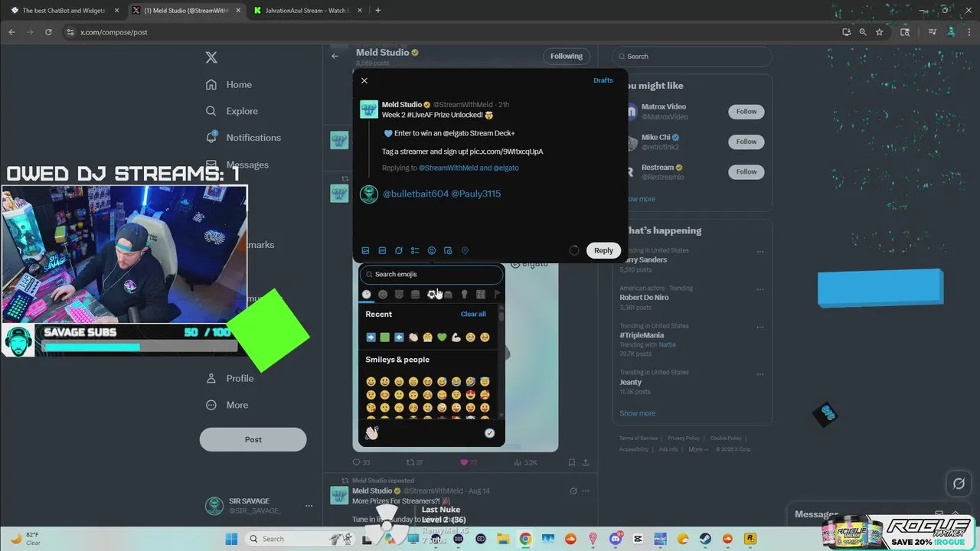Close the compose reply dialog
Image resolution: width=980 pixels, height=551 pixels.
click(364, 80)
